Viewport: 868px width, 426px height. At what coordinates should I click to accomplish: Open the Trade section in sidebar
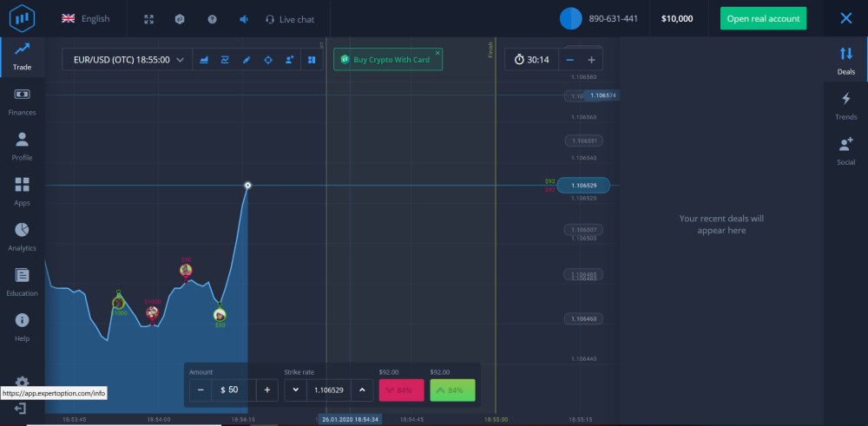tap(23, 57)
